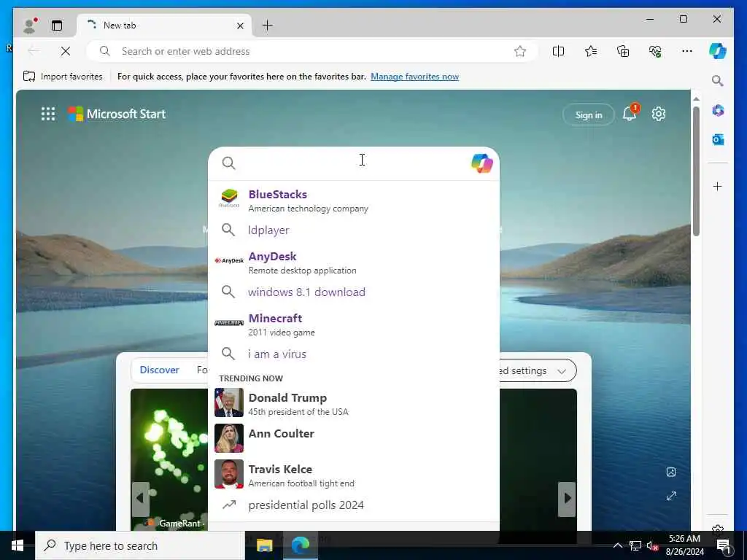
Task: Select trending Ann Coulter entry
Action: (x=354, y=438)
